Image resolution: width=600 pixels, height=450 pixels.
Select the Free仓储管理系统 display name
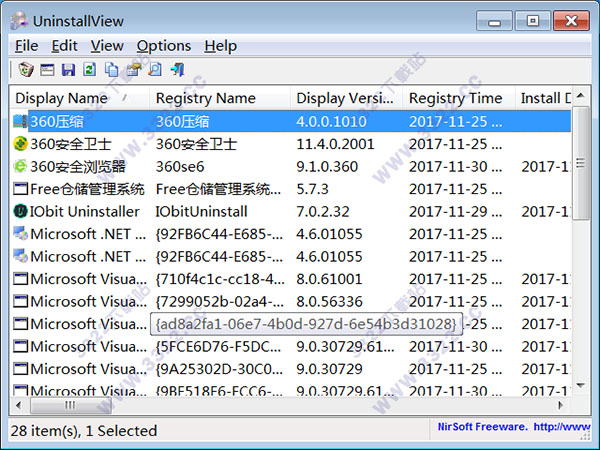point(87,189)
